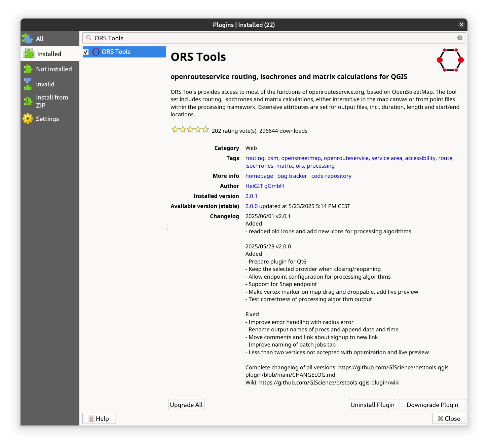488x448 pixels.
Task: Click the Downgrade Plugin button
Action: pyautogui.click(x=432, y=405)
